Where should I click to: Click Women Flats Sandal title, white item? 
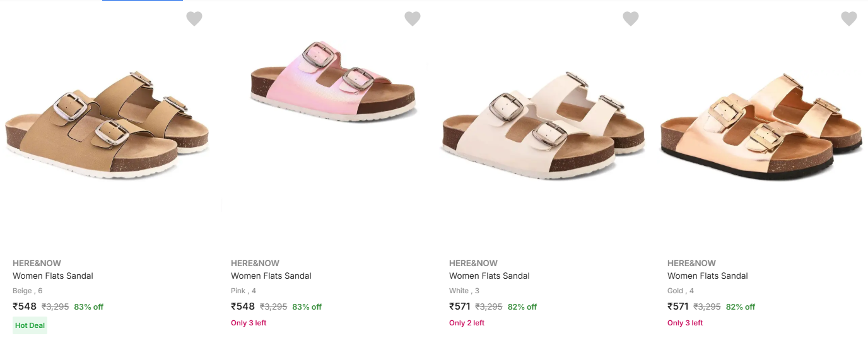click(x=490, y=276)
